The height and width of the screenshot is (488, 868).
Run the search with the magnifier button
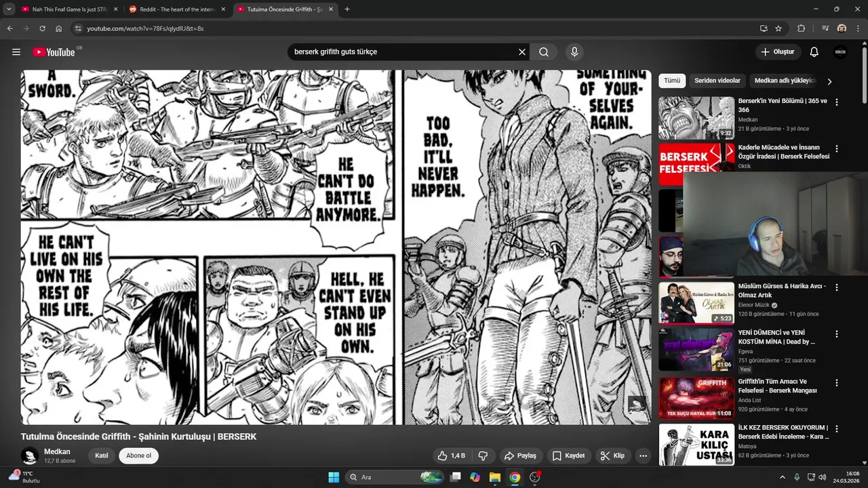tap(544, 52)
